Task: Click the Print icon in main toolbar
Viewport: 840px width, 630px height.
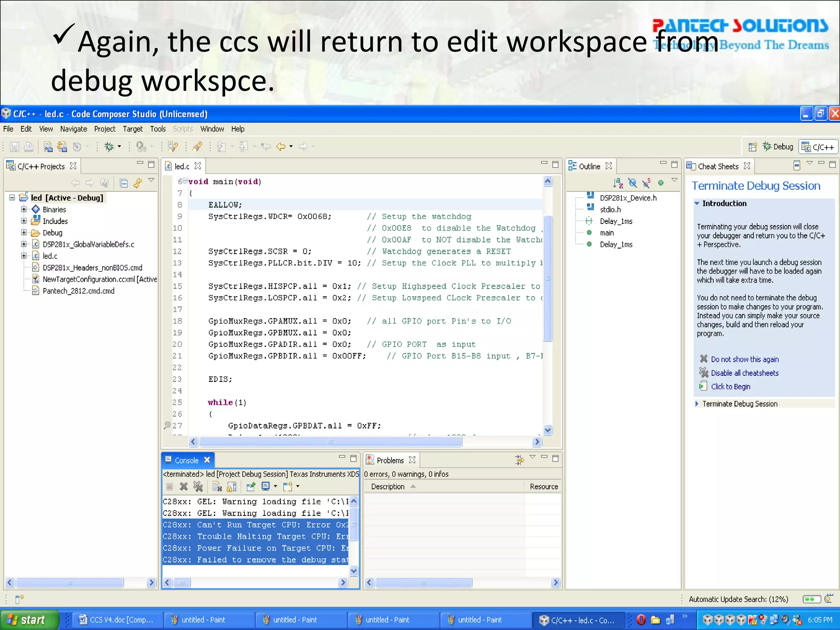Action: pos(29,146)
